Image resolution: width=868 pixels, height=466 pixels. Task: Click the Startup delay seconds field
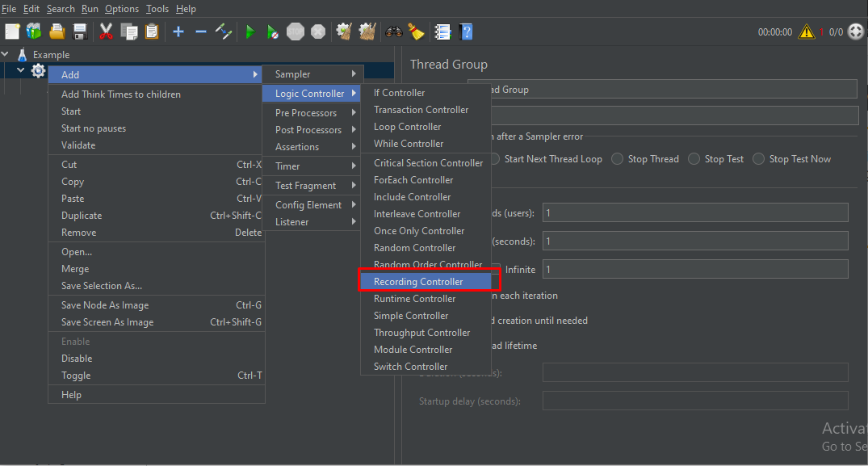(695, 401)
